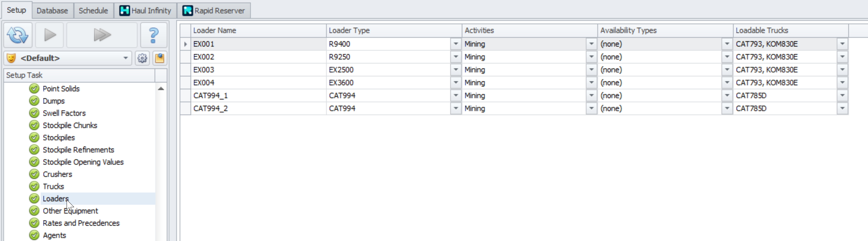
Task: Click the green check icon beside Trucks
Action: [x=34, y=186]
